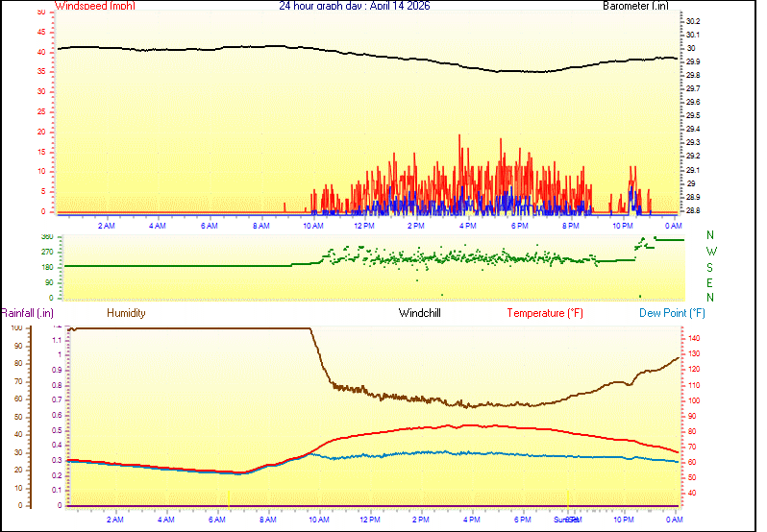Click the E wind direction letter
The width and height of the screenshot is (767, 532).
point(710,282)
